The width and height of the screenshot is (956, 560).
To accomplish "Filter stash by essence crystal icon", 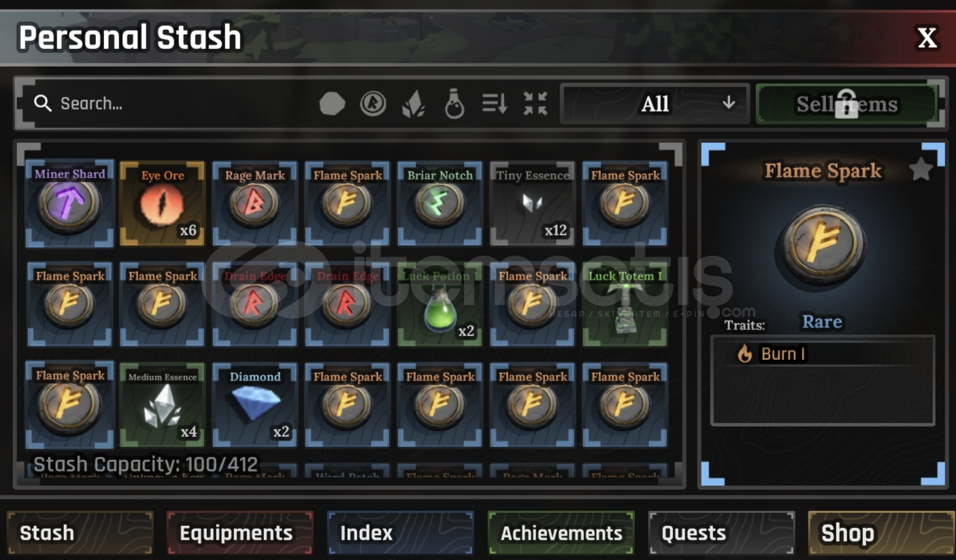I will pyautogui.click(x=414, y=104).
